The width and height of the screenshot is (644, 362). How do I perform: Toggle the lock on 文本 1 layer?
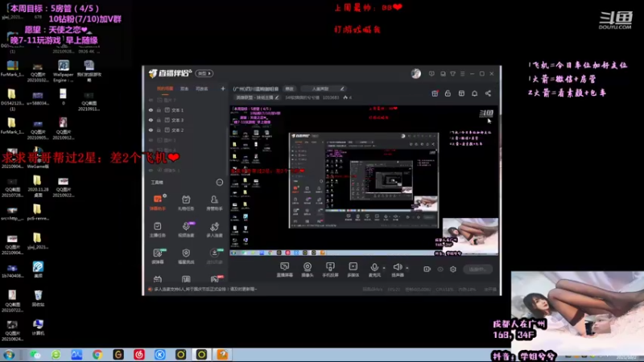pos(159,110)
